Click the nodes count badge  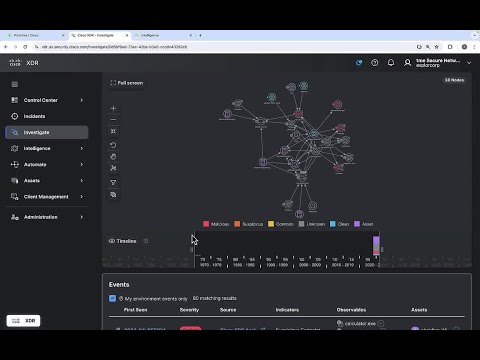[x=454, y=80]
